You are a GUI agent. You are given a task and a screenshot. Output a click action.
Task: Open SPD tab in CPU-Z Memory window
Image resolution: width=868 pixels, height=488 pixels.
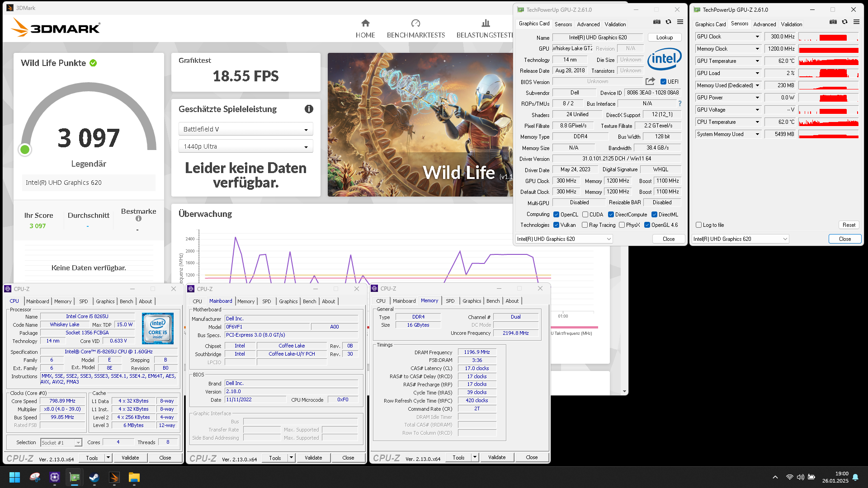click(x=450, y=301)
